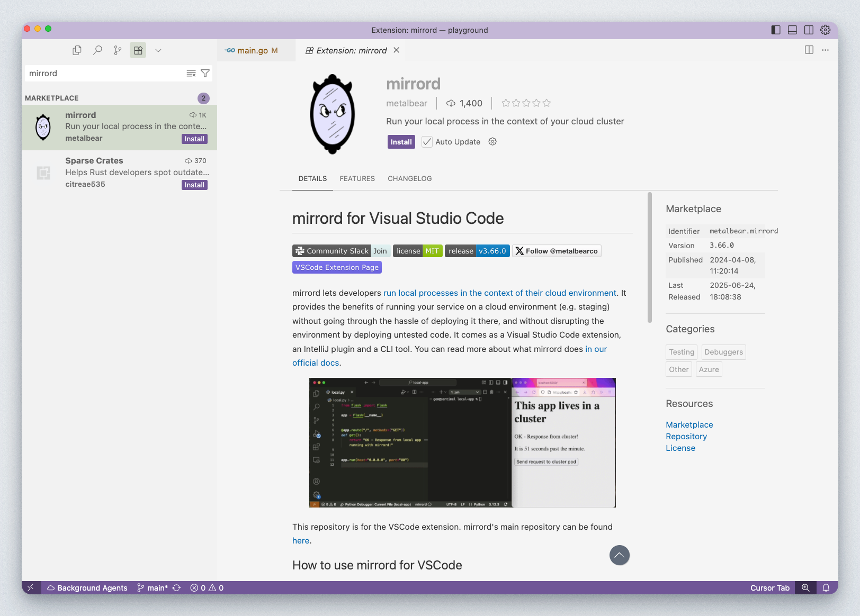
Task: Enable Auto Update for the mirrord extension
Action: pos(427,141)
